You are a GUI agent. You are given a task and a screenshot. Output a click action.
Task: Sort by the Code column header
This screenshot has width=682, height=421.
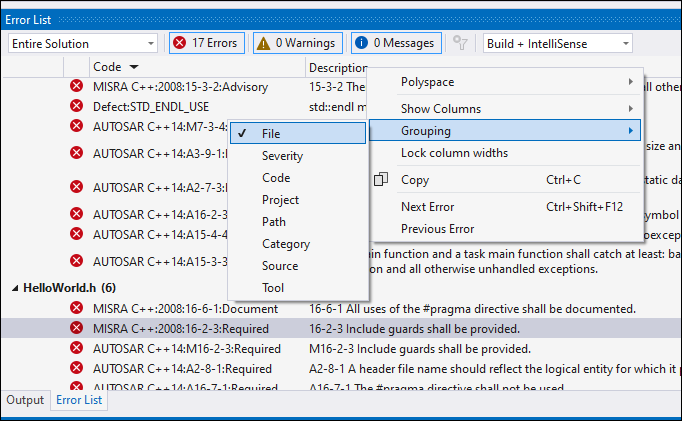pyautogui.click(x=107, y=66)
